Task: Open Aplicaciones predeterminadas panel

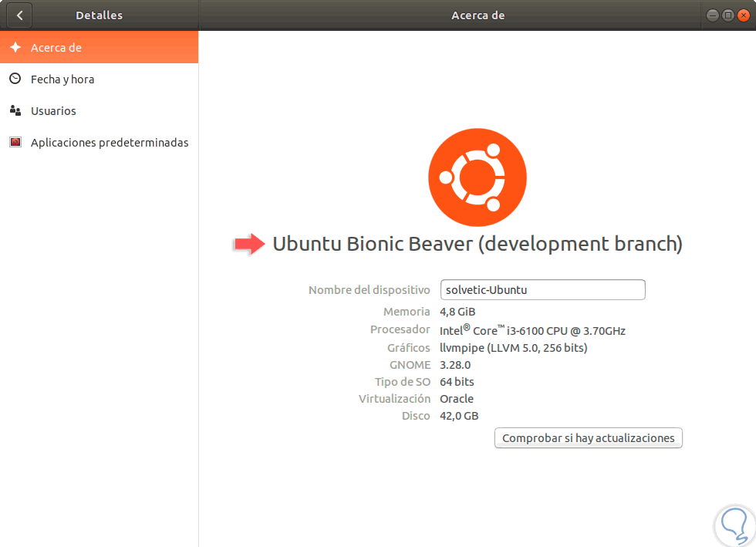Action: click(99, 143)
